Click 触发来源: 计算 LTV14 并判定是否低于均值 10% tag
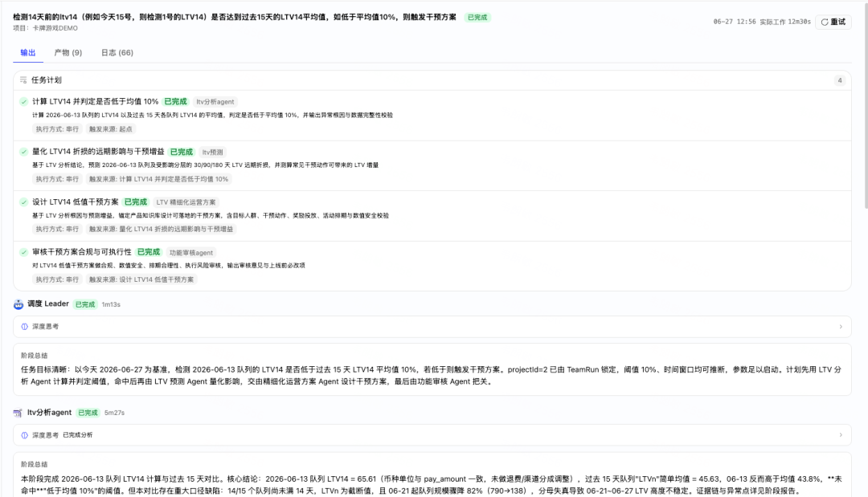Viewport: 868px width, 497px height. (158, 179)
